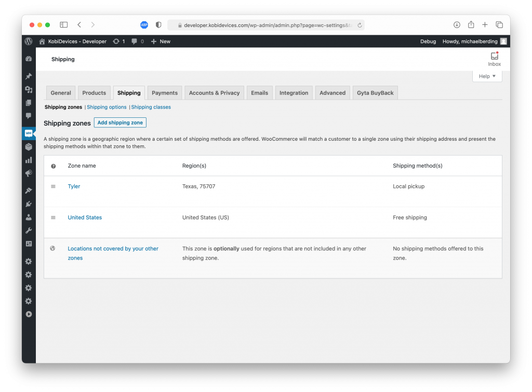
Task: Open the Analytics bar chart icon
Action: [x=29, y=160]
